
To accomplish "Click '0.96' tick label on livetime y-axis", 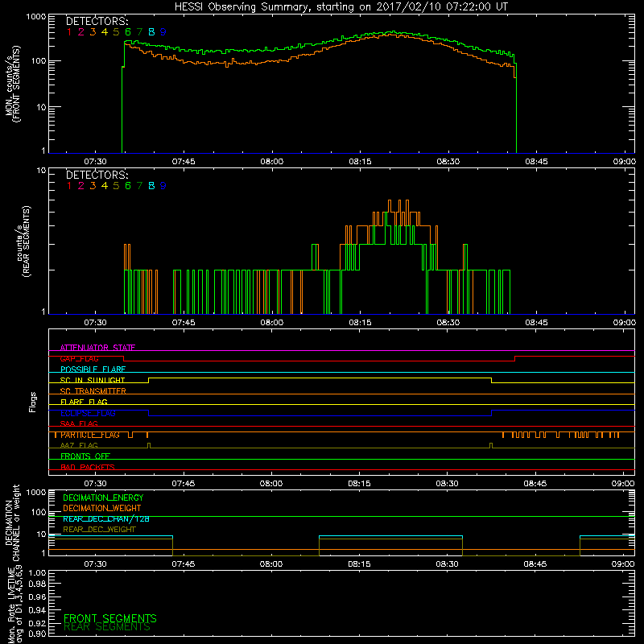I will [37, 597].
